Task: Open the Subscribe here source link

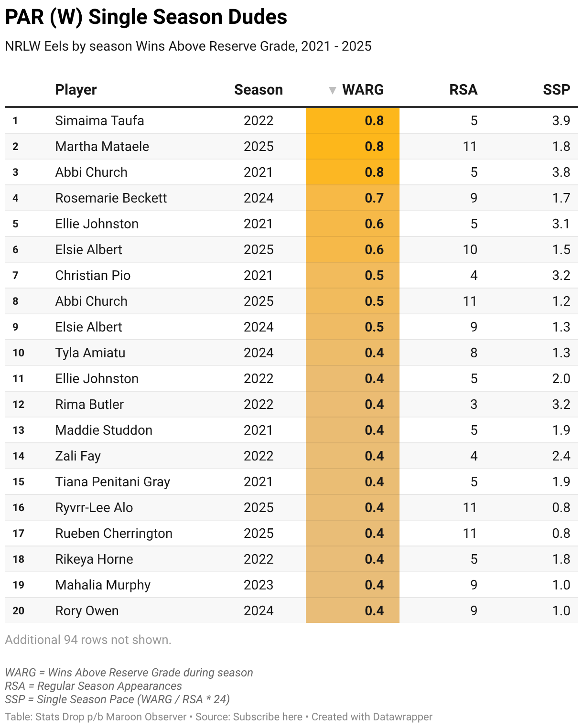Action: pyautogui.click(x=268, y=717)
